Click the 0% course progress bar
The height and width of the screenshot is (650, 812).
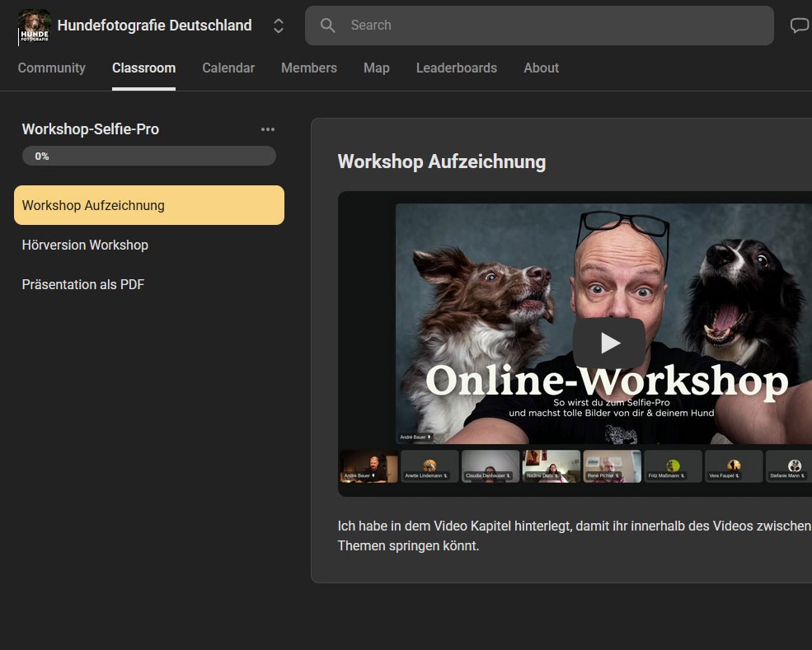[149, 156]
